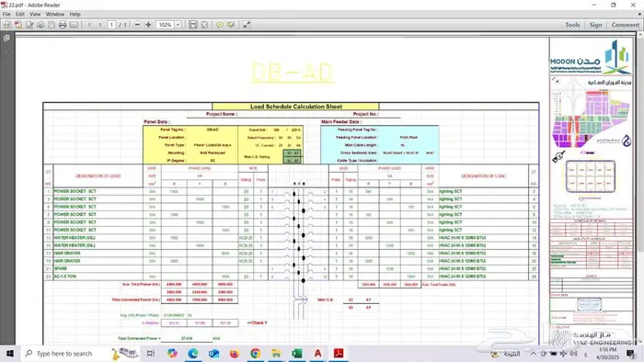The image size is (644, 362).
Task: Click the current page number field
Action: 111,25
